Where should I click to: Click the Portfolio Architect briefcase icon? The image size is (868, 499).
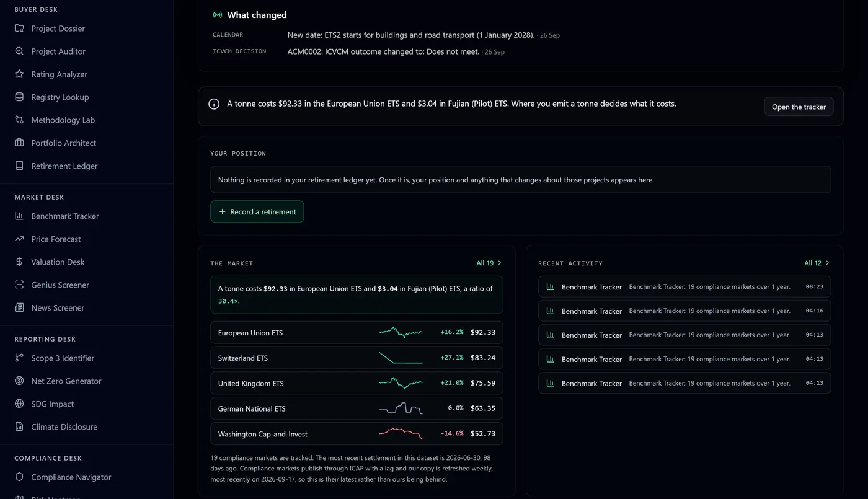[19, 143]
